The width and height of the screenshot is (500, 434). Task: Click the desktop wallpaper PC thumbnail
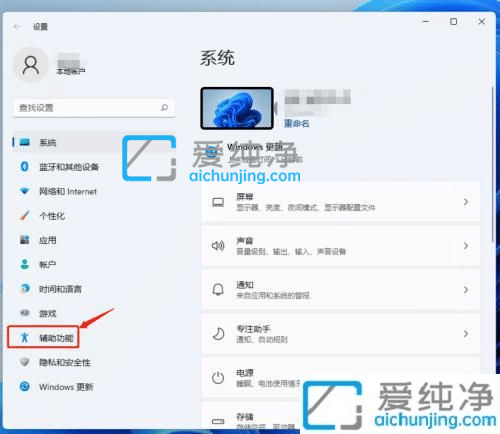[x=237, y=108]
